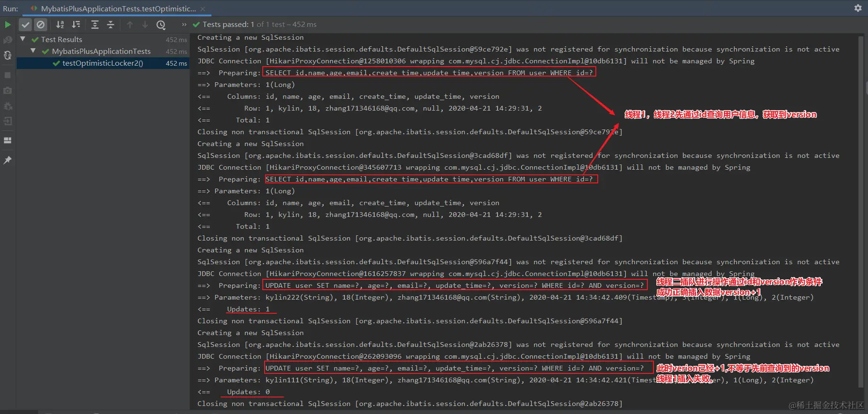Screen dimensions: 868x414
Task: Click JDBC Connection HikariProxyConnection@262093096 line
Action: 474,356
